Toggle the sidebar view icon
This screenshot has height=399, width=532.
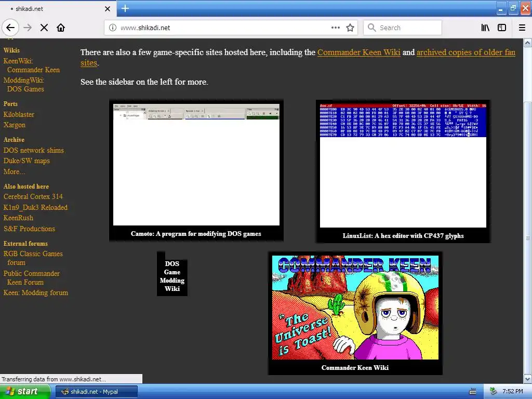(x=502, y=28)
